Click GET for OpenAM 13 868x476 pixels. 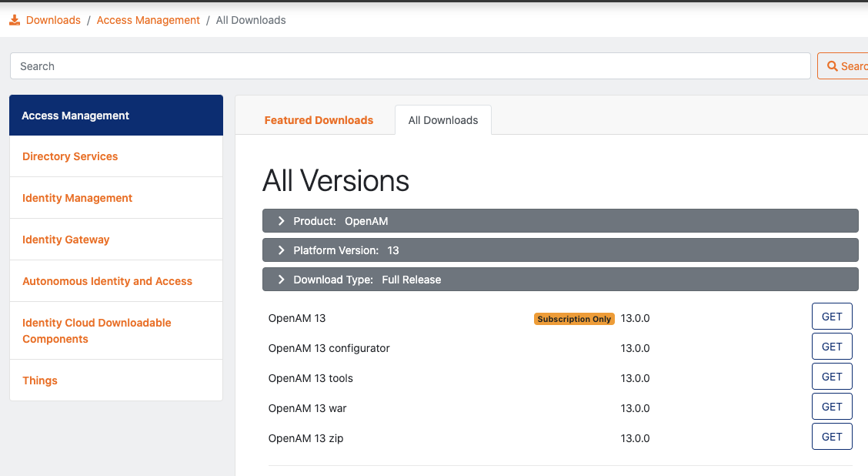[x=832, y=317]
